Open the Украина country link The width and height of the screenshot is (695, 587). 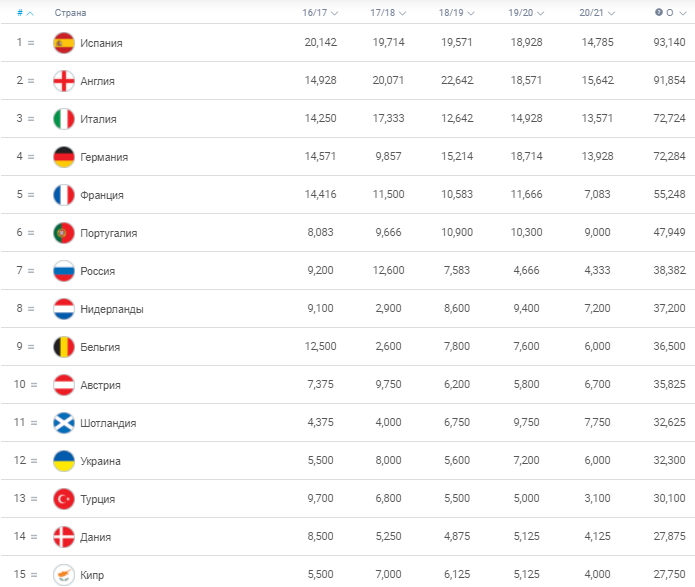[100, 461]
